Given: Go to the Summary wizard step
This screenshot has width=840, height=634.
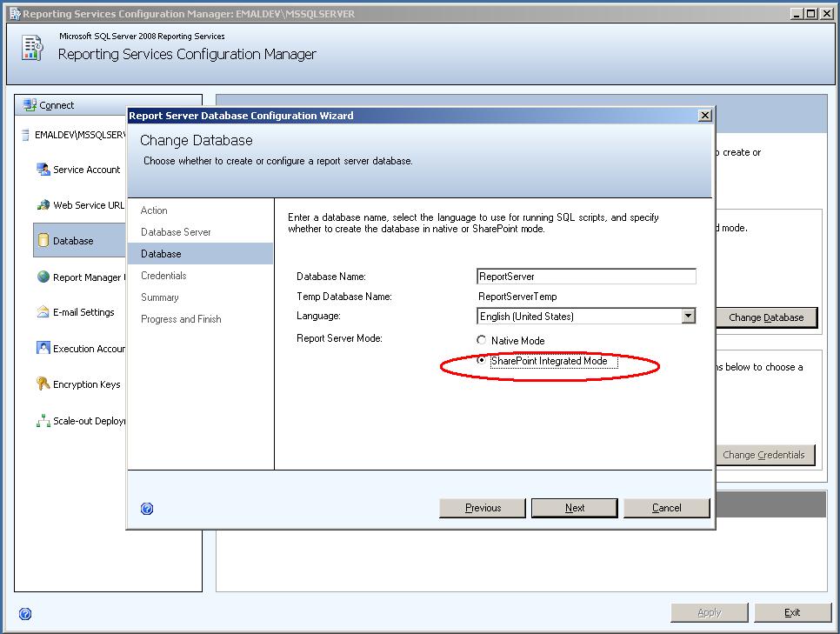Looking at the screenshot, I should pos(160,297).
